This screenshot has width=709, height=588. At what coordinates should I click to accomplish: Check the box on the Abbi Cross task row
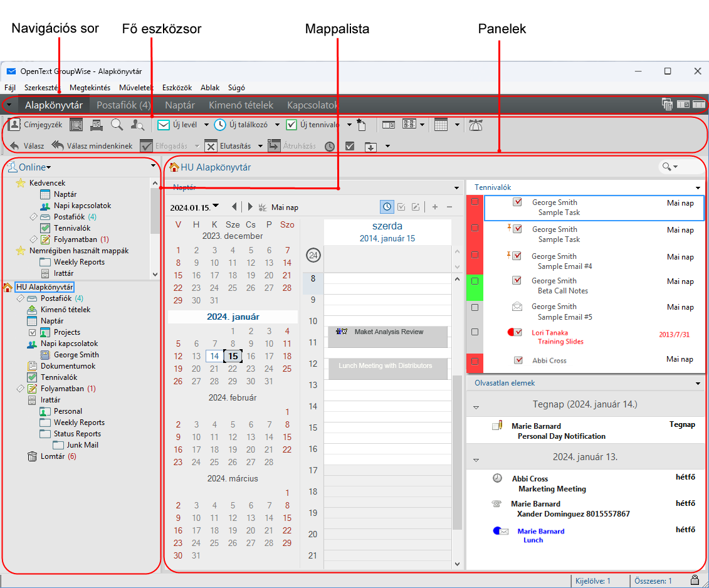pos(475,362)
